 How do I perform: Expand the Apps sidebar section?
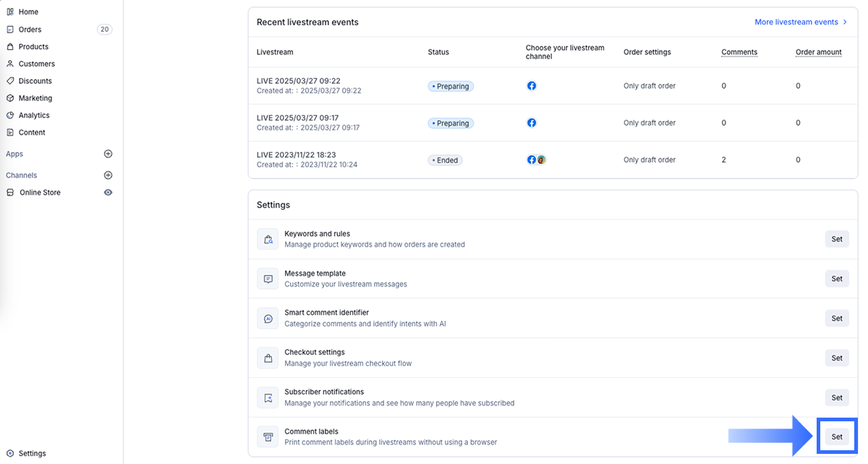pos(14,154)
